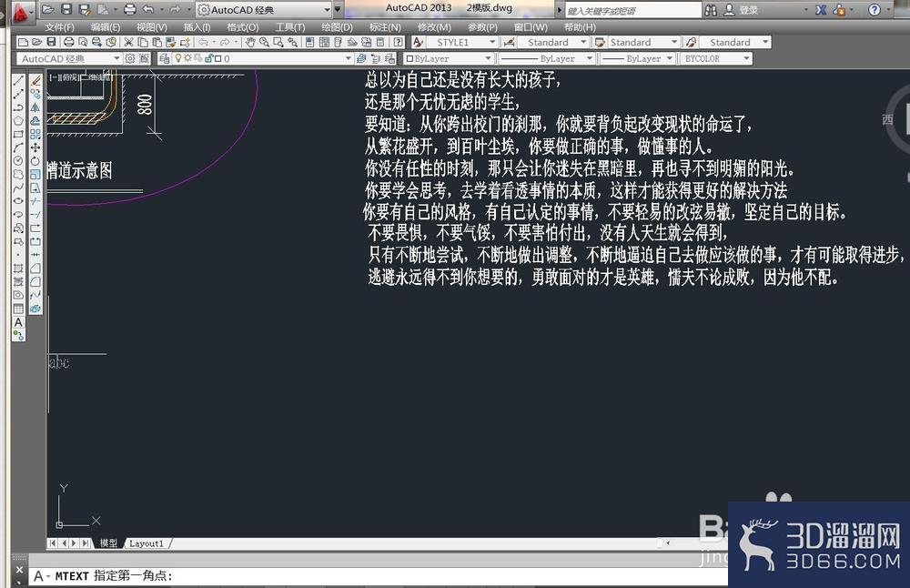Click the keyword search input field
Screen dimensions: 910x588
pos(632,10)
